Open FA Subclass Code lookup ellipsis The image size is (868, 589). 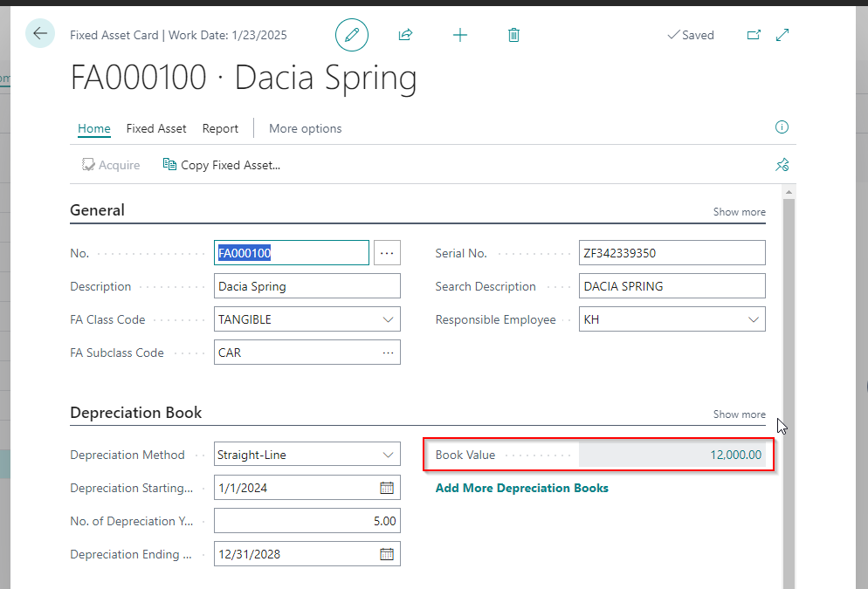[x=388, y=353]
